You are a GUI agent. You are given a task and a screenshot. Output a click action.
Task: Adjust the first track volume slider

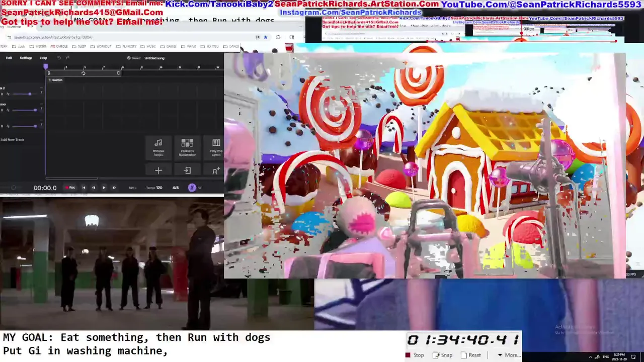tap(25, 94)
